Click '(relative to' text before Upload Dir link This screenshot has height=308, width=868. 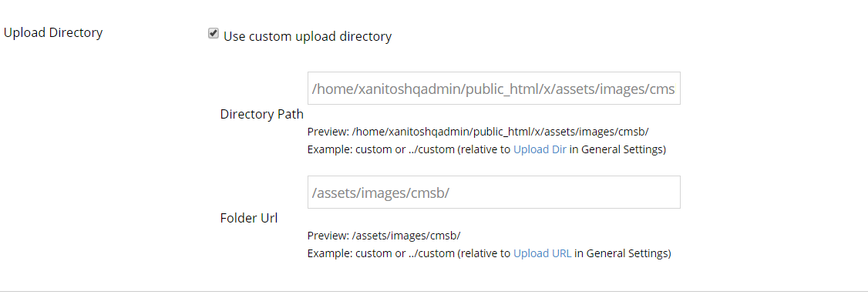483,149
